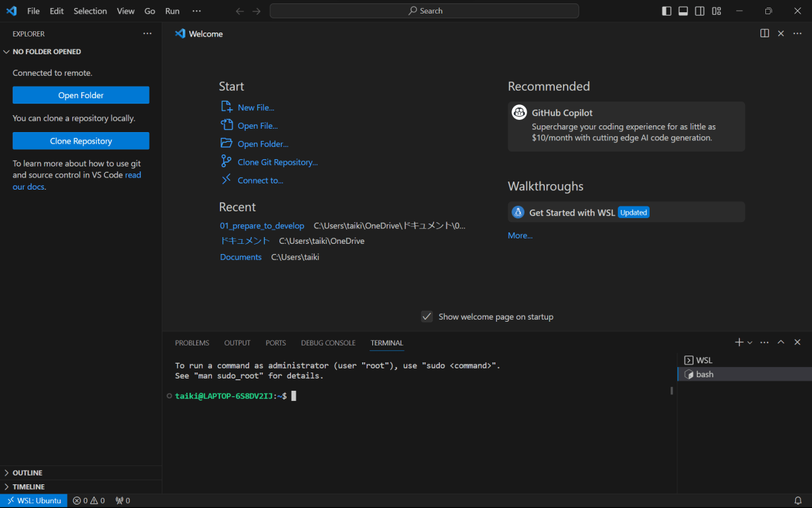This screenshot has height=508, width=812.
Task: Expand the Outline section
Action: 81,473
